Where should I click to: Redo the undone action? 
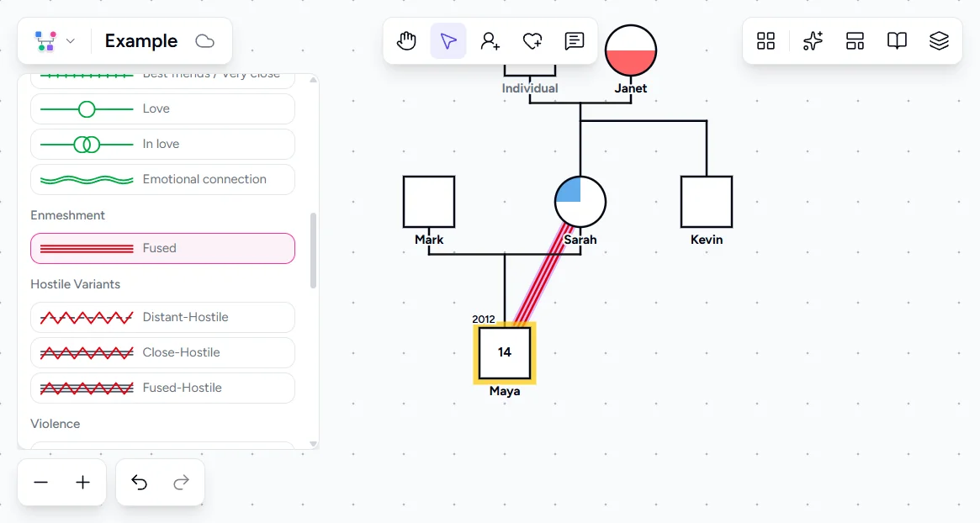coord(181,483)
